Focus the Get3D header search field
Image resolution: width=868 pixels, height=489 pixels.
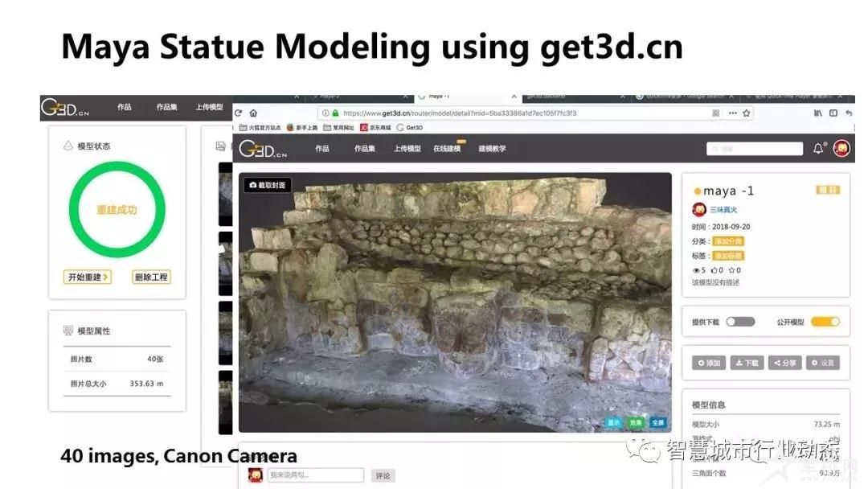point(755,149)
